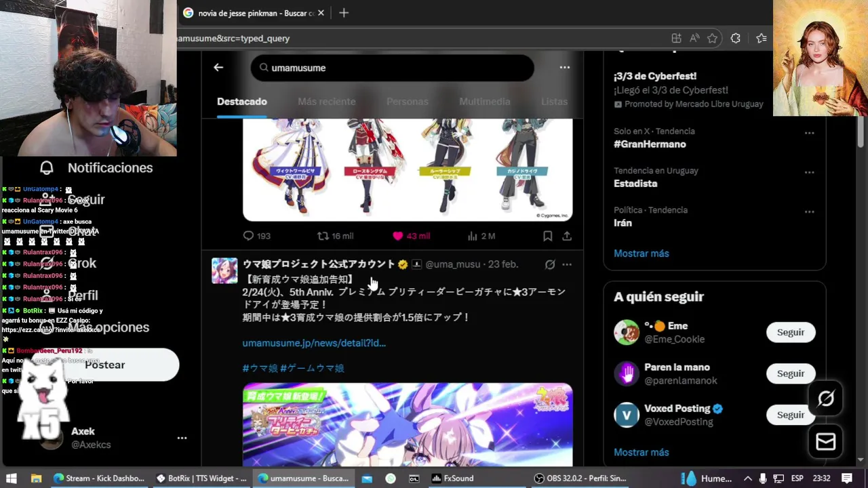Open uma_musu profile avatar
This screenshot has height=488, width=868.
tap(224, 270)
